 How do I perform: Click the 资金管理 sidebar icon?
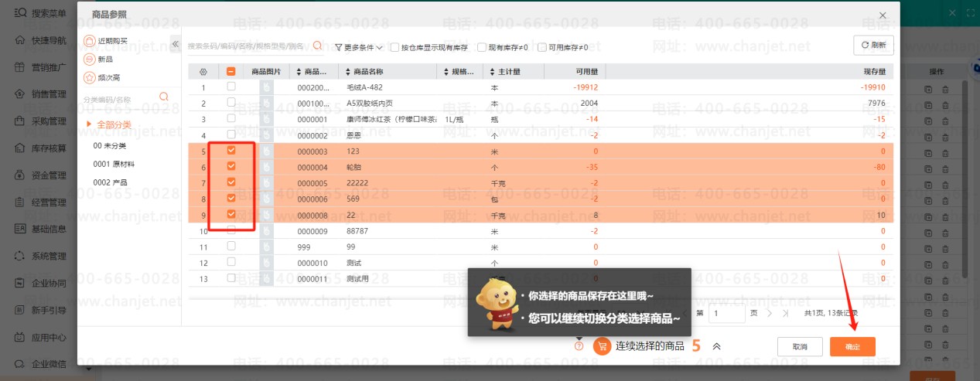[21, 175]
